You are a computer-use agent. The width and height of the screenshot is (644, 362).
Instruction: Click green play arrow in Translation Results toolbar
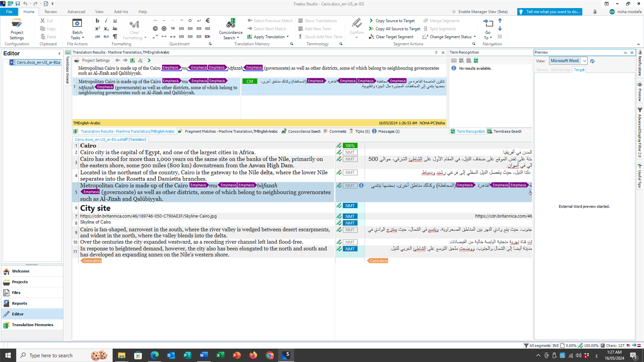pyautogui.click(x=149, y=60)
